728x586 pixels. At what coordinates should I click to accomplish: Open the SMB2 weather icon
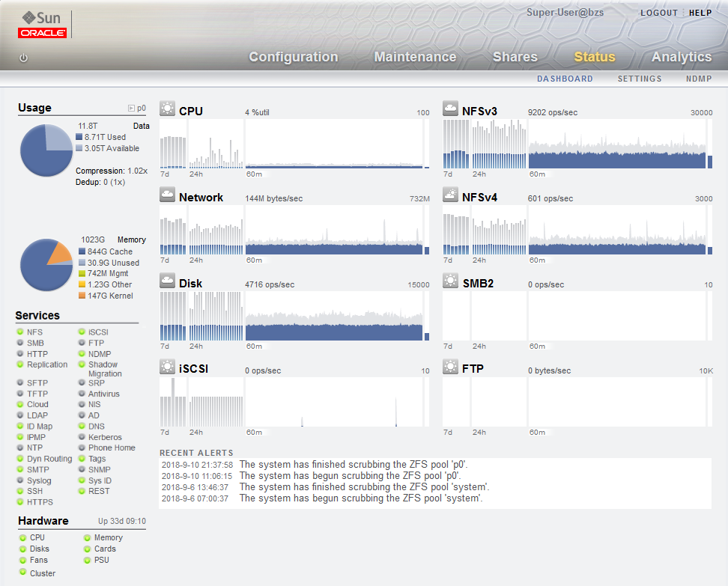(450, 280)
